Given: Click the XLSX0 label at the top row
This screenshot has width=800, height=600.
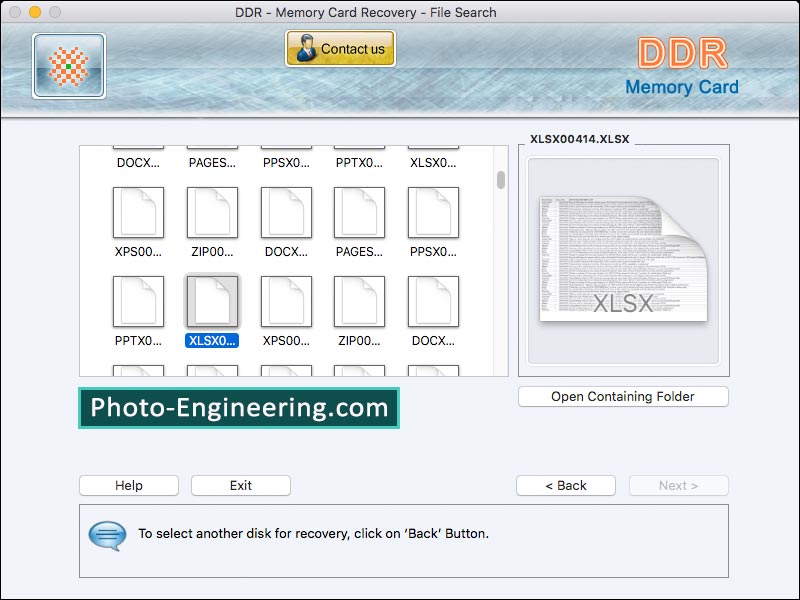Looking at the screenshot, I should pos(433,162).
